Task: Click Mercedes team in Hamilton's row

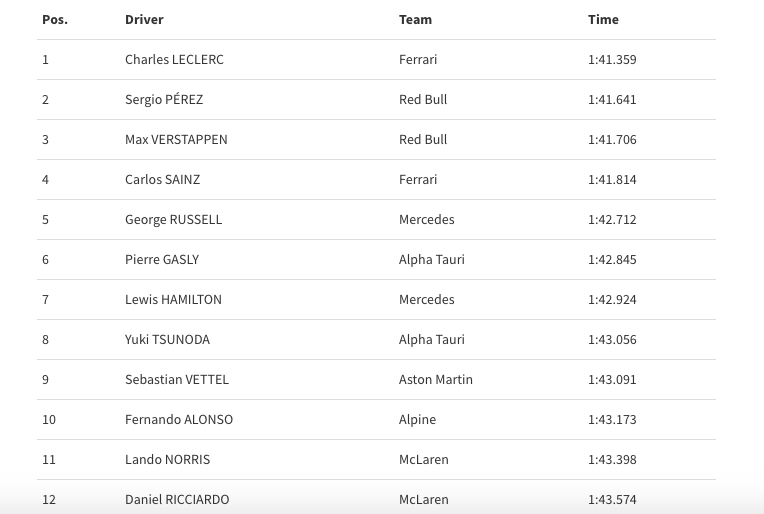Action: [427, 299]
